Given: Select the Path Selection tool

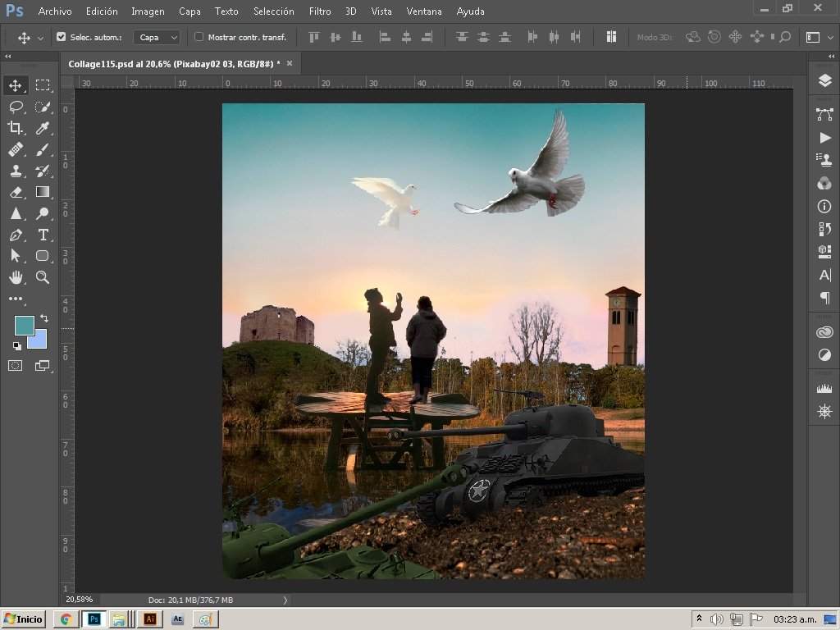Looking at the screenshot, I should [x=16, y=256].
